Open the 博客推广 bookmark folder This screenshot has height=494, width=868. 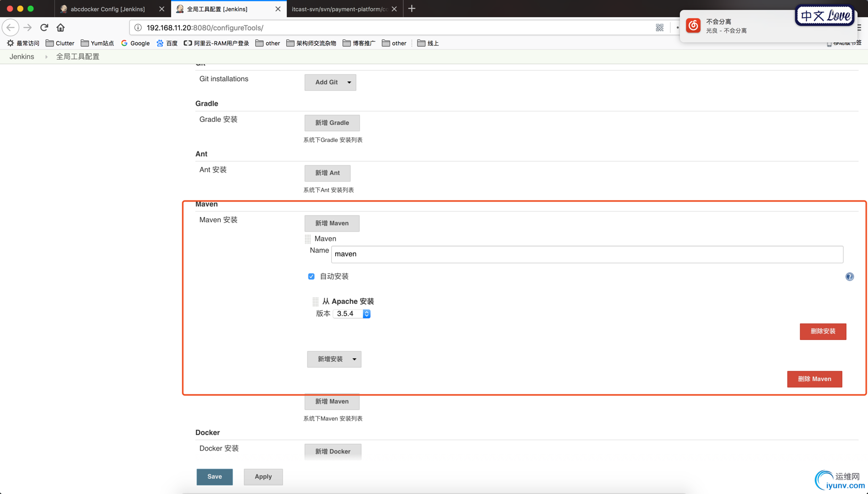359,43
